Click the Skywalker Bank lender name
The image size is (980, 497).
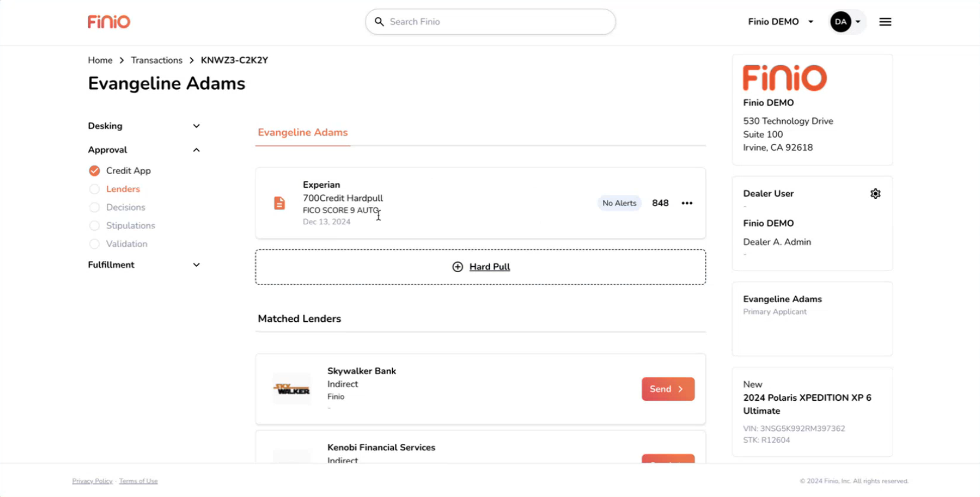pyautogui.click(x=362, y=371)
